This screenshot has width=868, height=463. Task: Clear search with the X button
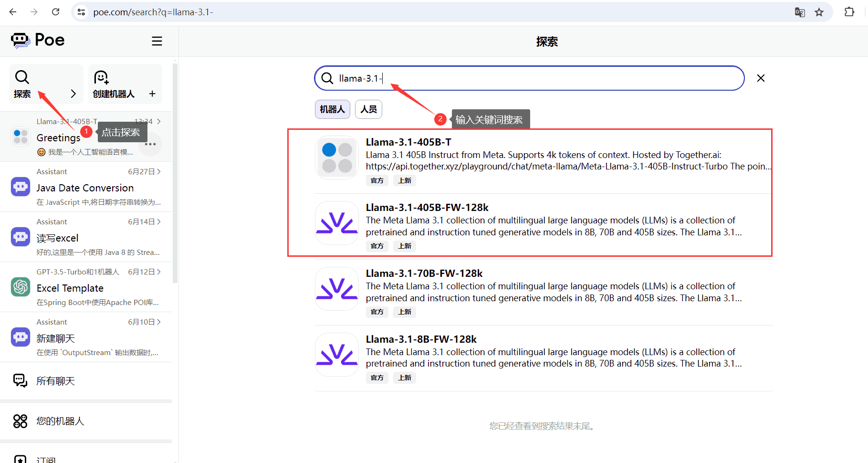pyautogui.click(x=761, y=78)
